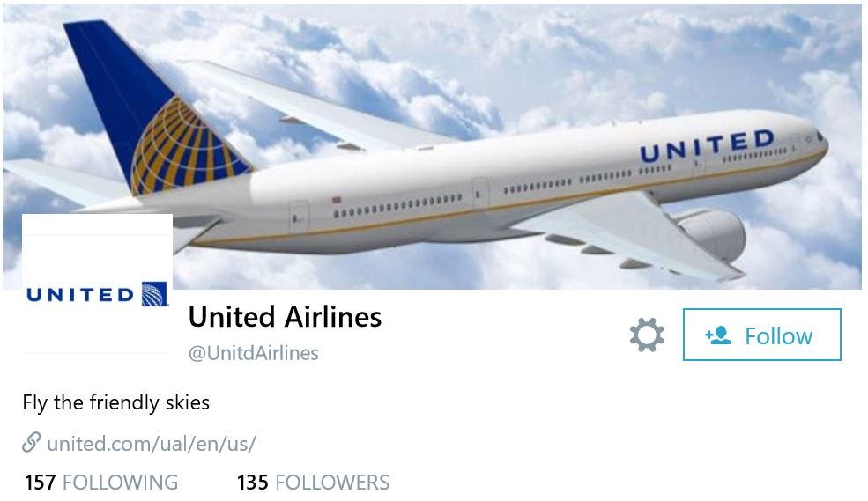View the 135 FOLLOWERS list
Screen dimensions: 868x501
(x=314, y=483)
